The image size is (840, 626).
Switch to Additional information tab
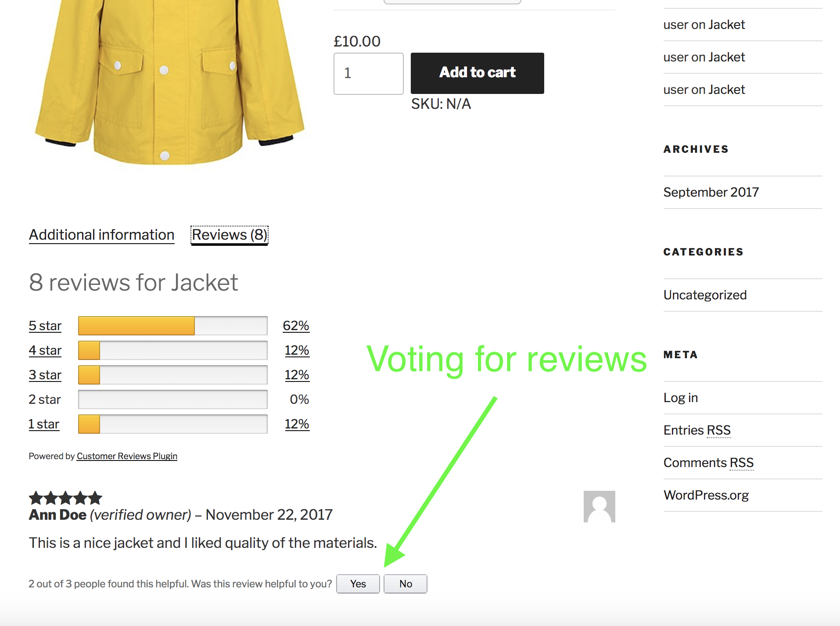(102, 235)
